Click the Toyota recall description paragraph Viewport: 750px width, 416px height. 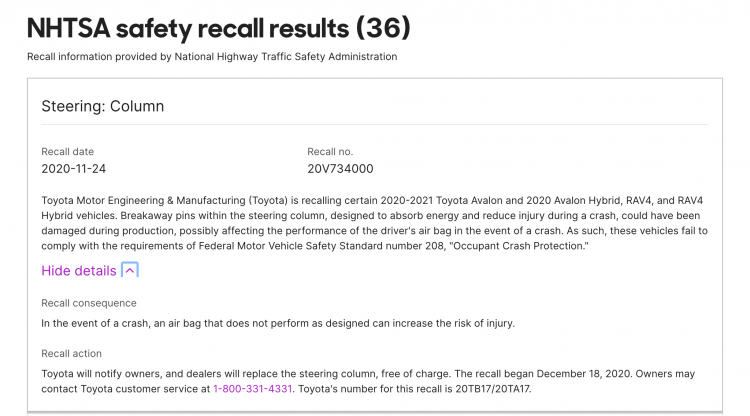tap(375, 223)
